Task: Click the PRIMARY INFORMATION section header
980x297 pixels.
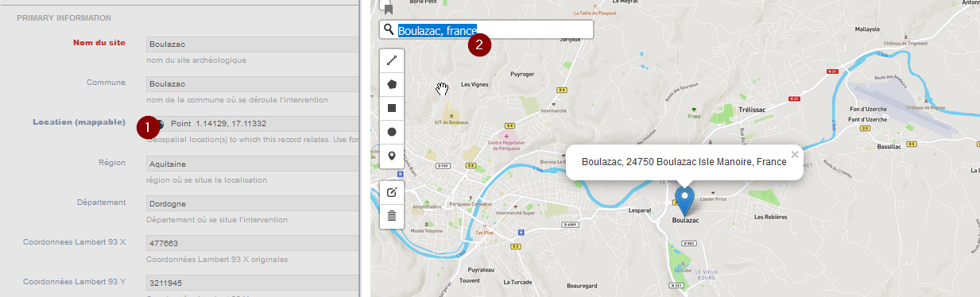Action: pyautogui.click(x=64, y=17)
